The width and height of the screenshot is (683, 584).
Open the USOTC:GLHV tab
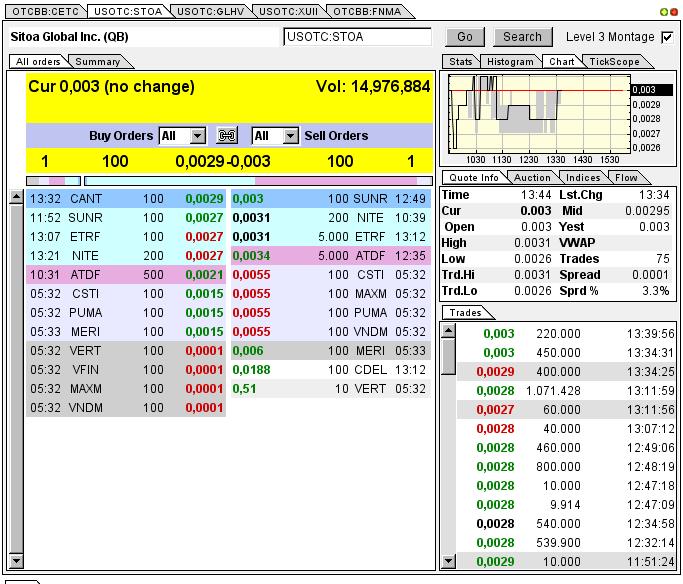206,11
